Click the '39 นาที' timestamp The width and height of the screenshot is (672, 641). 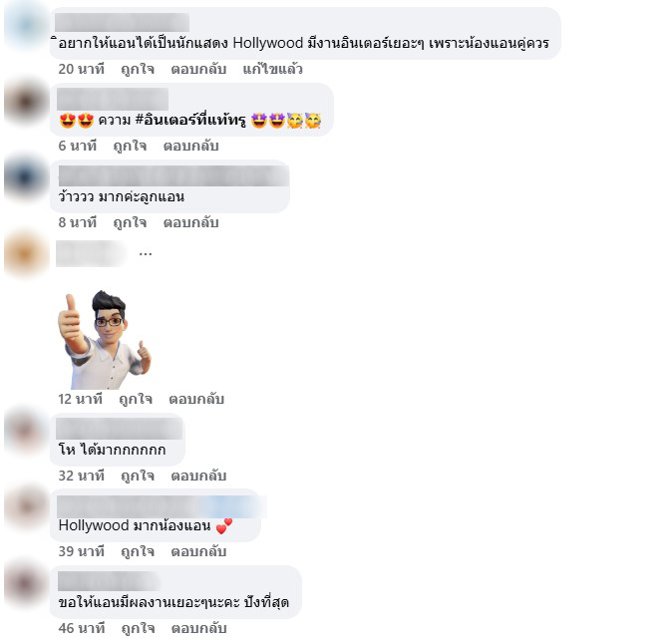point(82,552)
